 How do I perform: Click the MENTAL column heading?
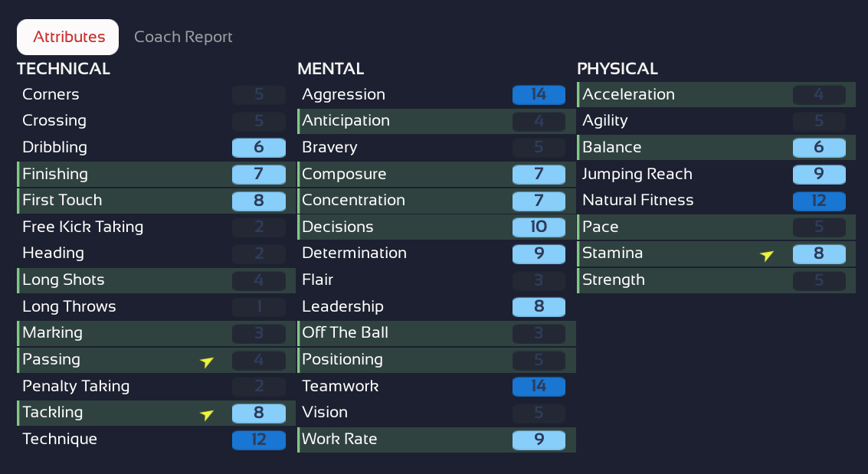point(330,69)
